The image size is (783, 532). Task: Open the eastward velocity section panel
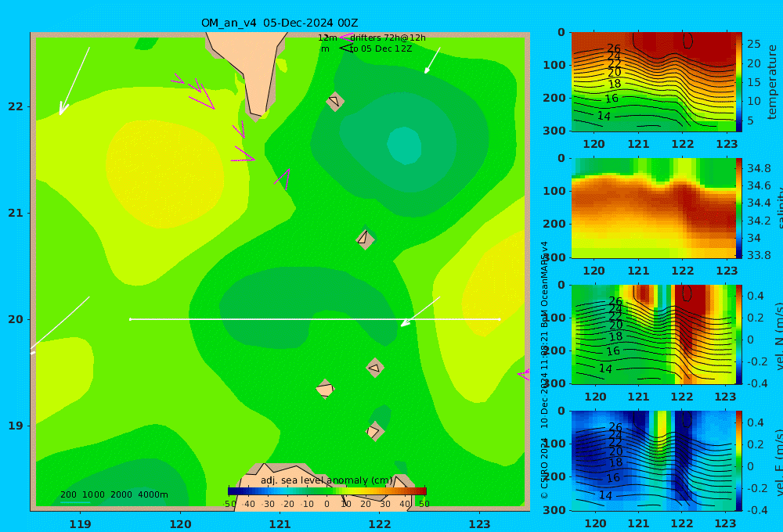pos(653,461)
